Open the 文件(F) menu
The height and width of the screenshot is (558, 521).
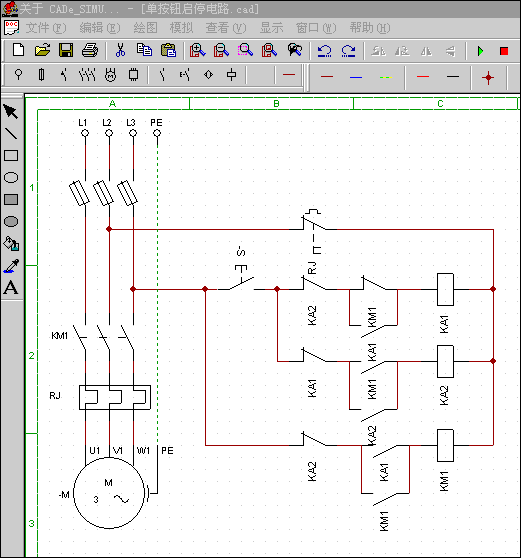point(46,28)
